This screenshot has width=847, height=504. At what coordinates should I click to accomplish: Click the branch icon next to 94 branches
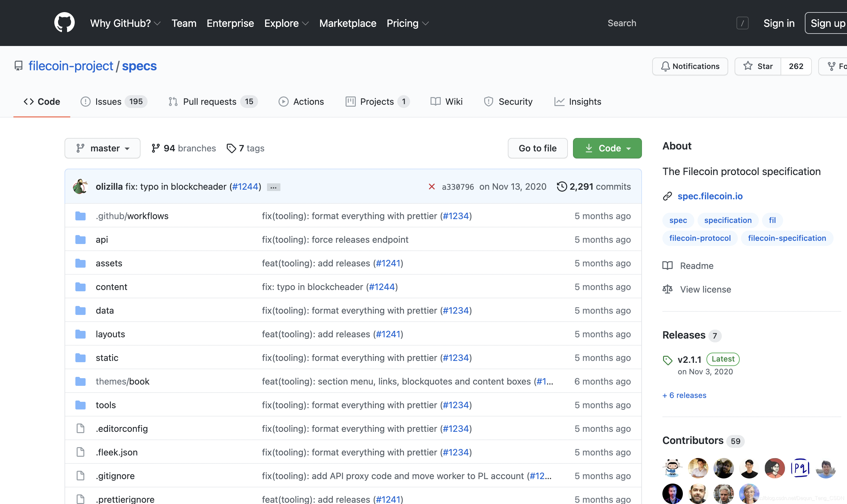coord(156,149)
